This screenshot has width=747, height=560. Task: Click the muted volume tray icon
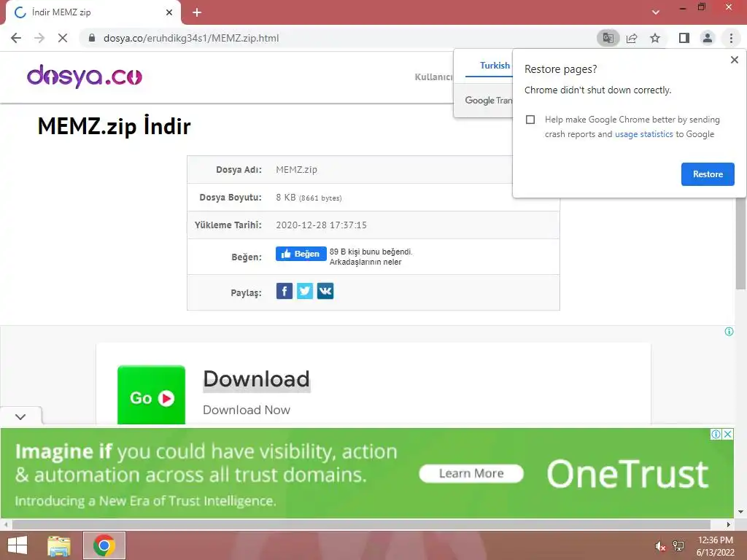(x=659, y=545)
